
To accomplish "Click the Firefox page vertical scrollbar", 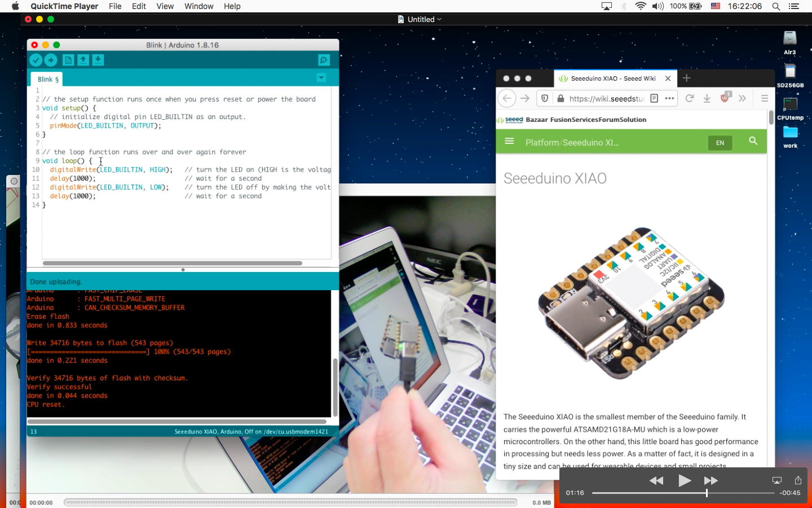I will coord(771,118).
